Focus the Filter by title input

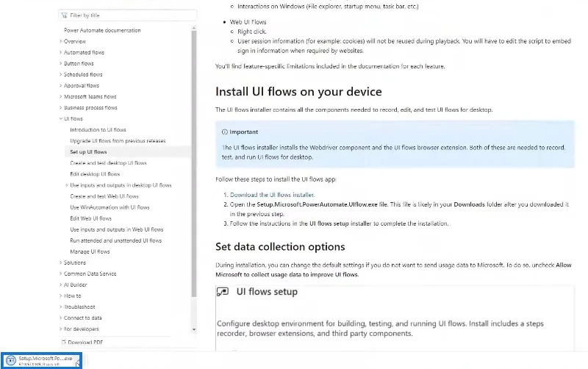pos(127,15)
